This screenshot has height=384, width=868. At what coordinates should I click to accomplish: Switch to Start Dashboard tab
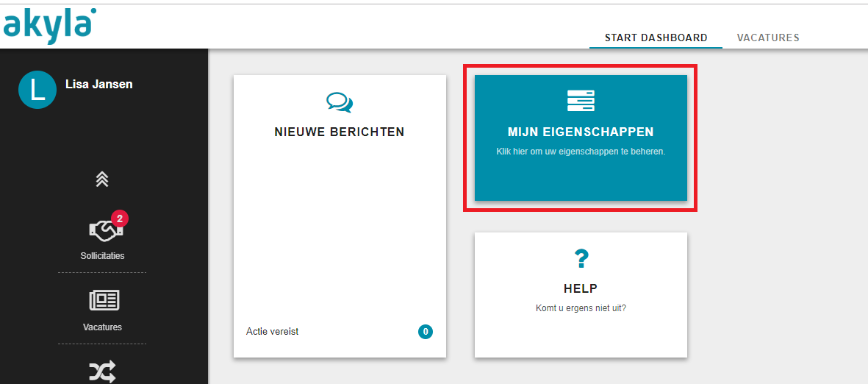click(656, 38)
